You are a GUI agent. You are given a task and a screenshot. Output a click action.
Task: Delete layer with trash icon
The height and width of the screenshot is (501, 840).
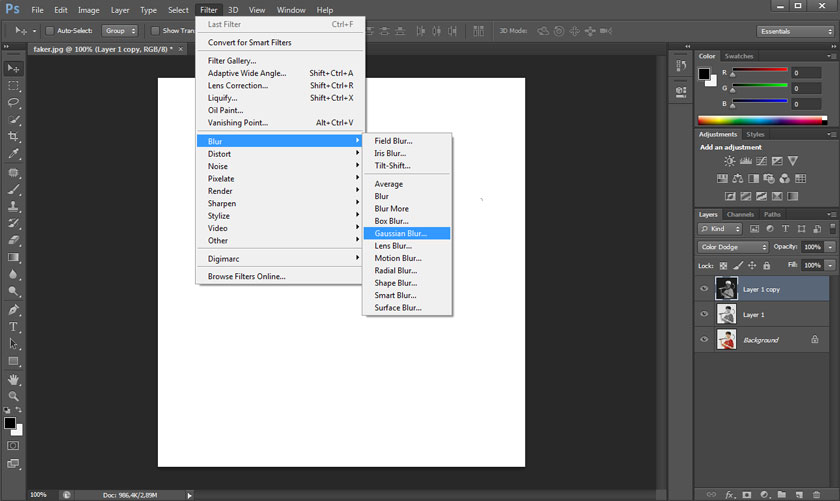816,495
